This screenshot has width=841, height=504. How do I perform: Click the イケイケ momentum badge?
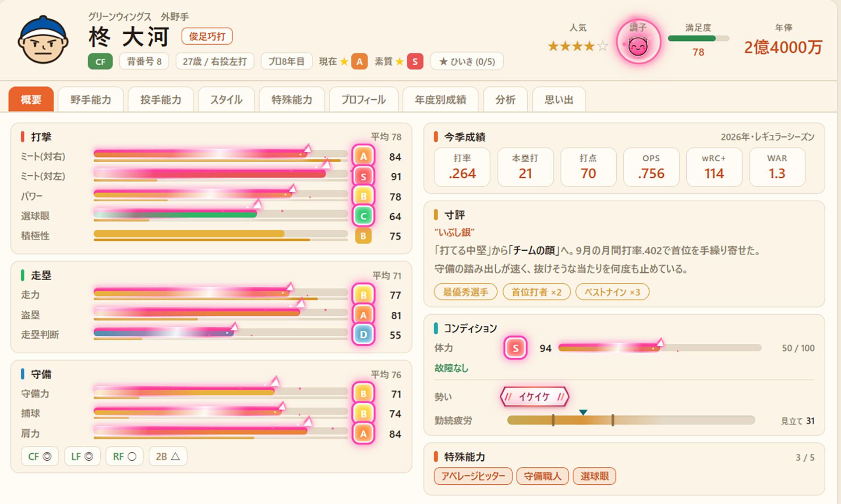point(534,397)
